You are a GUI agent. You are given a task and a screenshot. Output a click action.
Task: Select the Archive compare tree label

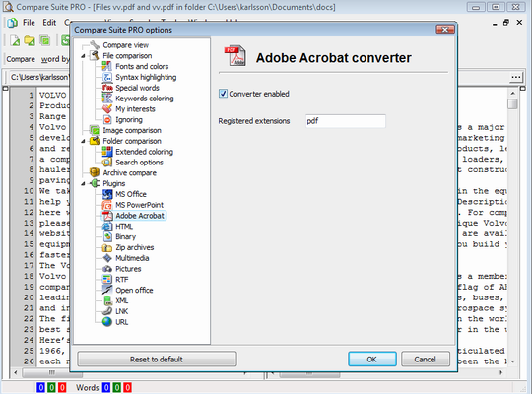[130, 173]
